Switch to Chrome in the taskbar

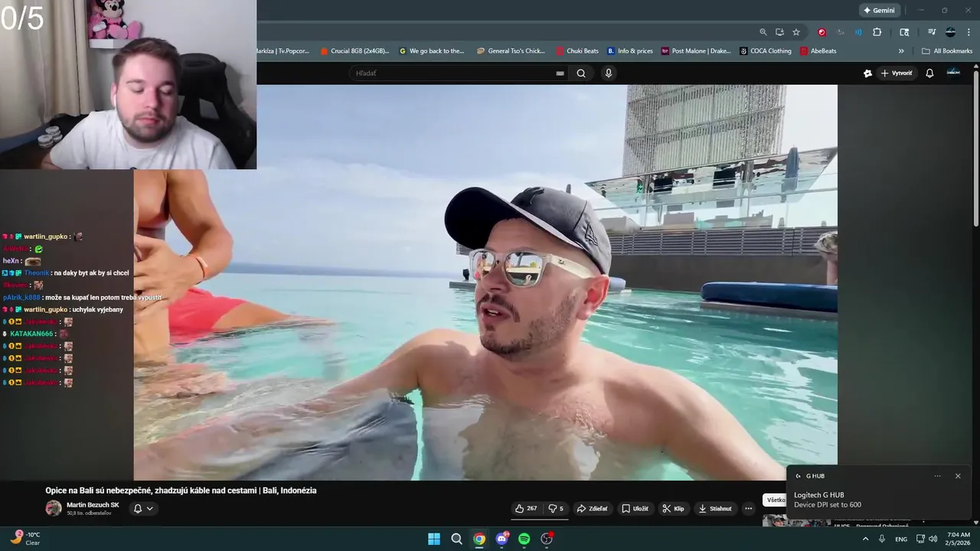479,539
